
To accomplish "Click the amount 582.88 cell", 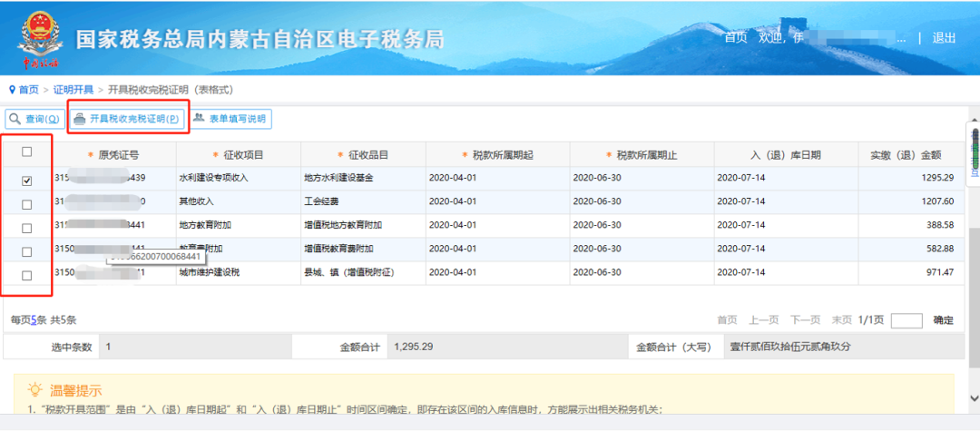I will click(x=911, y=249).
